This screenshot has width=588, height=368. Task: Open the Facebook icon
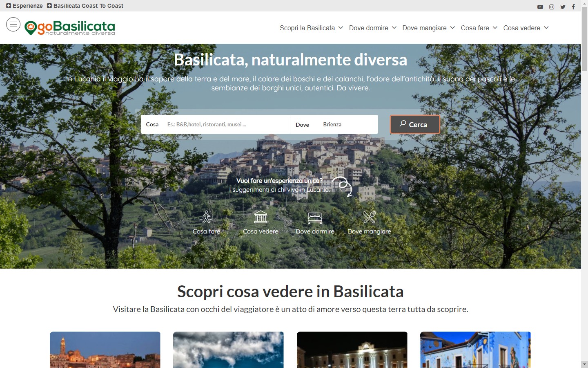[x=573, y=7]
